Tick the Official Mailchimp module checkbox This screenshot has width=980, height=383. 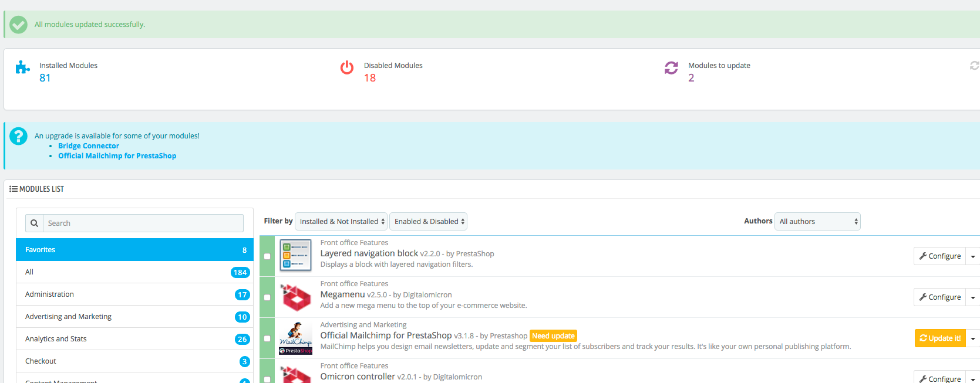[x=267, y=338]
